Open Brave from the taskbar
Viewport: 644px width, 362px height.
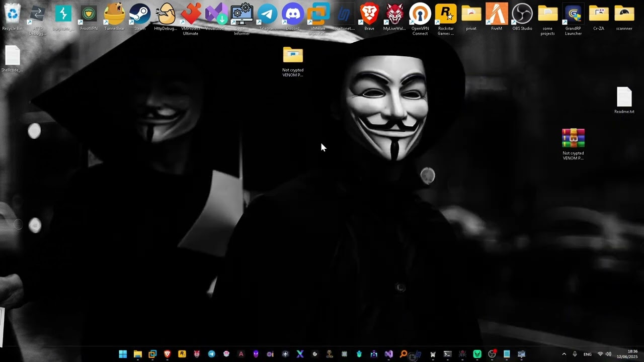(167, 354)
